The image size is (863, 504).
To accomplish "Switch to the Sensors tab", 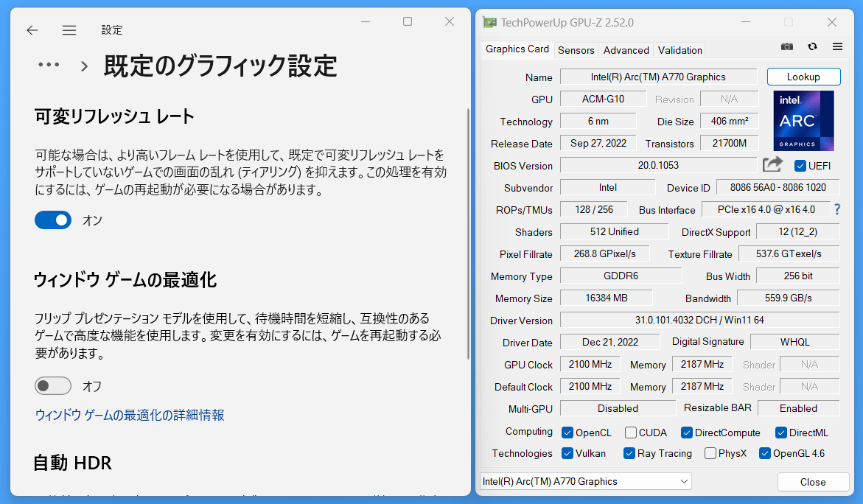I will pos(576,50).
